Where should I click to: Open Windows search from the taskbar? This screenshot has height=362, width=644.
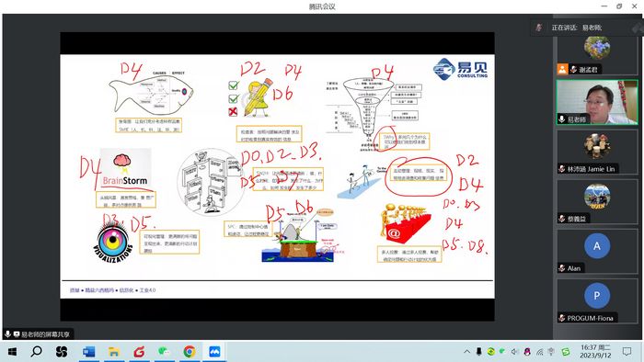[x=37, y=351]
